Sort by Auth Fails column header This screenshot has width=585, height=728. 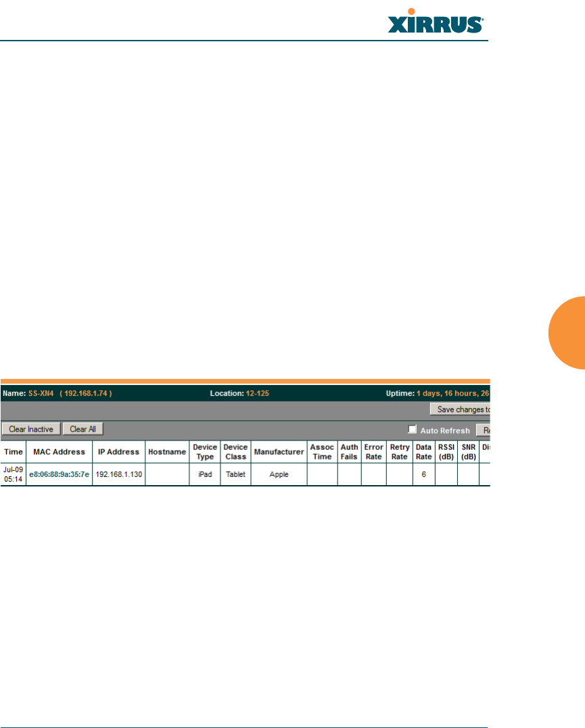[350, 452]
